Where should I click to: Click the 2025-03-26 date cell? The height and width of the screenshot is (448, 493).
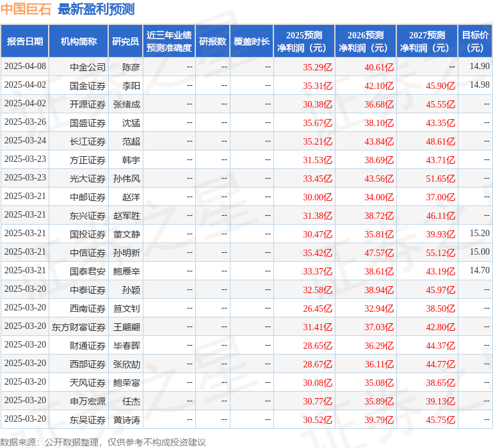[25, 122]
